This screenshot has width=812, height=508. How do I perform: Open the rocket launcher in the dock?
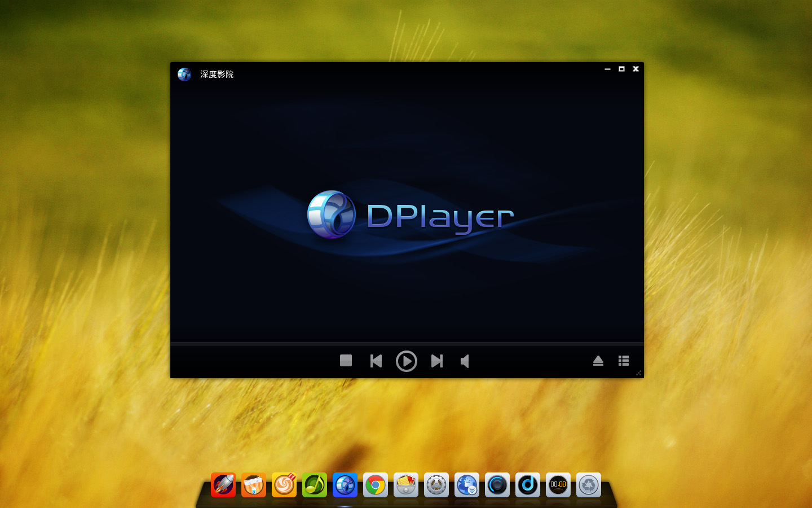tap(223, 485)
